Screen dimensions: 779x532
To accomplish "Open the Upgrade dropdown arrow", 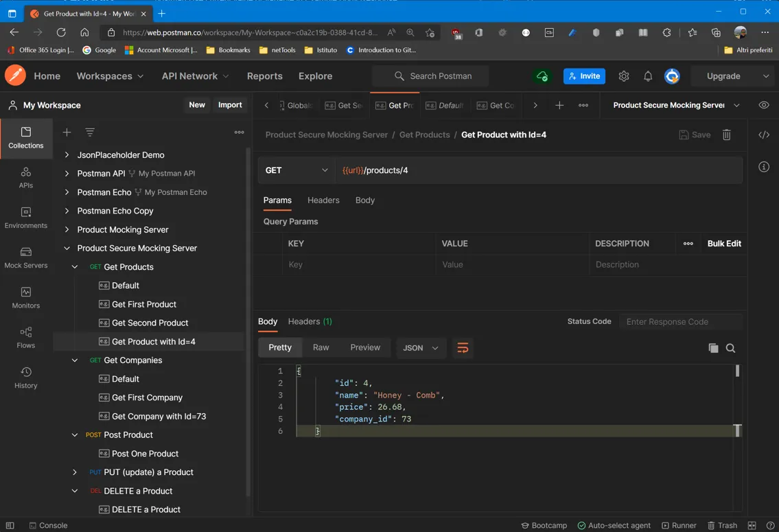I will click(x=765, y=76).
